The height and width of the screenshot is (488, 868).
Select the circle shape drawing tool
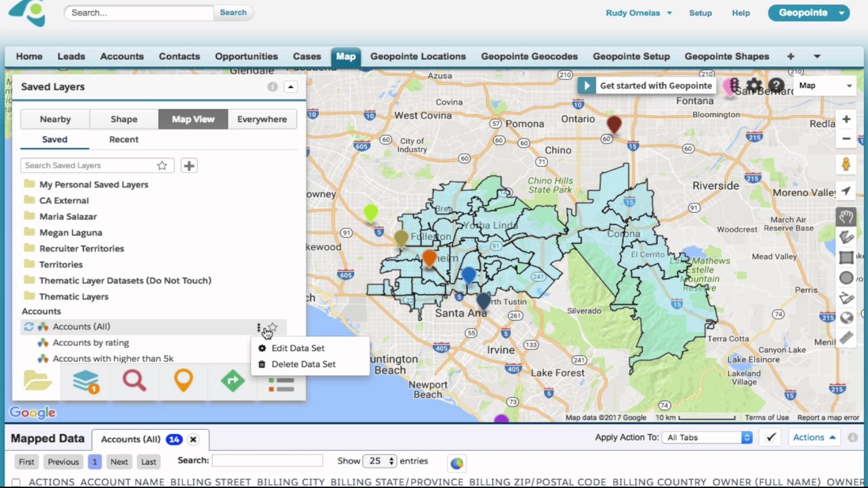[846, 278]
